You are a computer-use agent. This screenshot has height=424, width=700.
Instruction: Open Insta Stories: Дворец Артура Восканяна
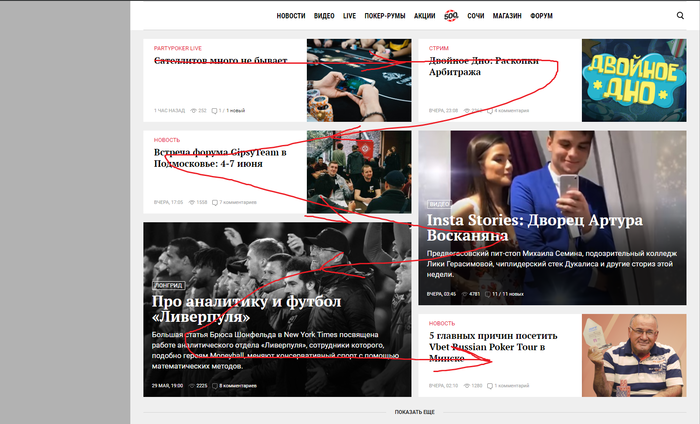click(x=534, y=227)
